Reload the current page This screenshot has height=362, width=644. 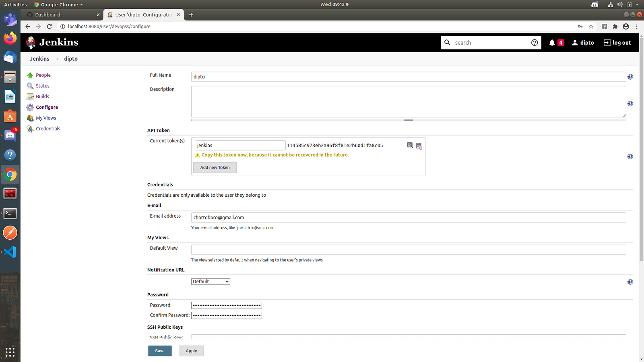pyautogui.click(x=50, y=27)
